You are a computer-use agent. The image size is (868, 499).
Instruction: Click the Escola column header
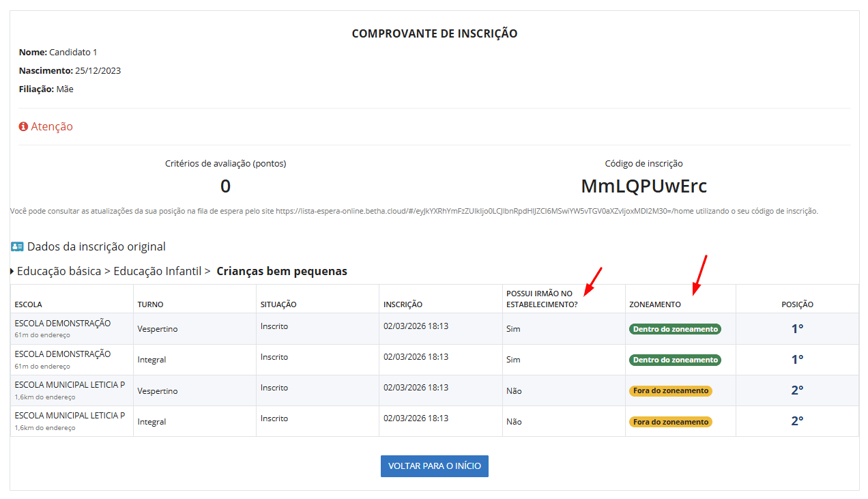(x=28, y=304)
